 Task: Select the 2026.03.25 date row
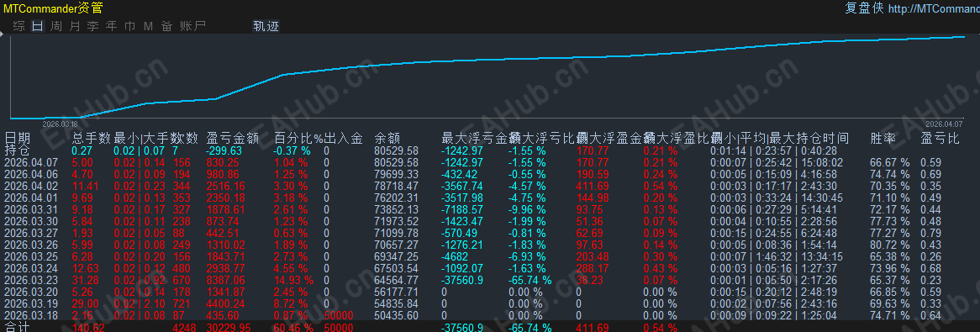[30, 256]
